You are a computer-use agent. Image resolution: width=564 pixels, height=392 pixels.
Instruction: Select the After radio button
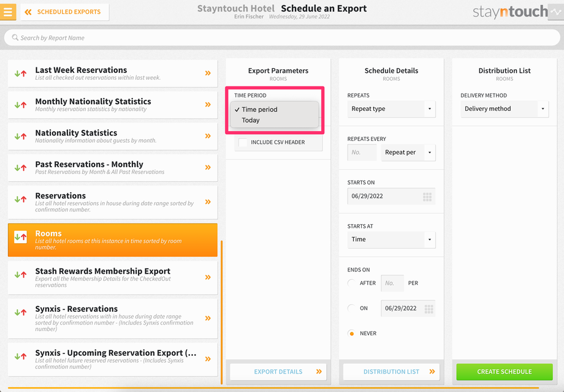click(352, 283)
